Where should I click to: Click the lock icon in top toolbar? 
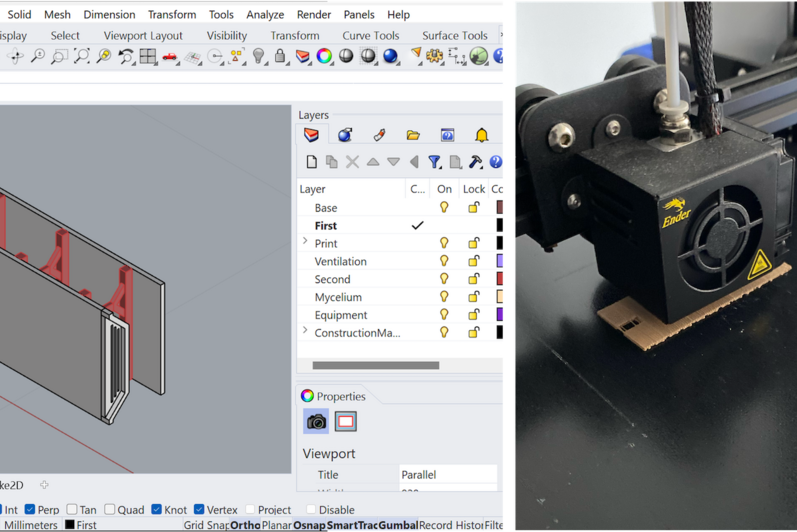point(280,57)
